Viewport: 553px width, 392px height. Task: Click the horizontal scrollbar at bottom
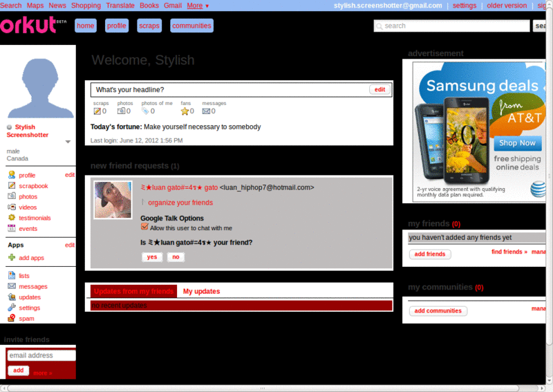point(263,388)
